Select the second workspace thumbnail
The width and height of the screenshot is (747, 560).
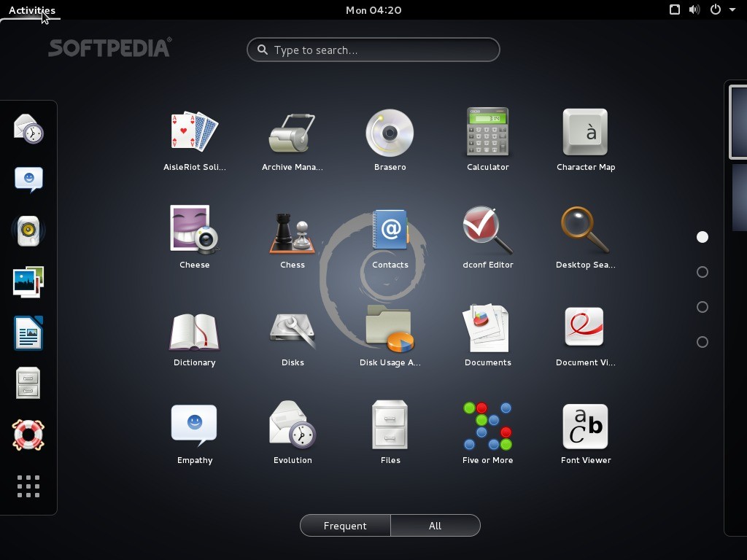[x=740, y=197]
